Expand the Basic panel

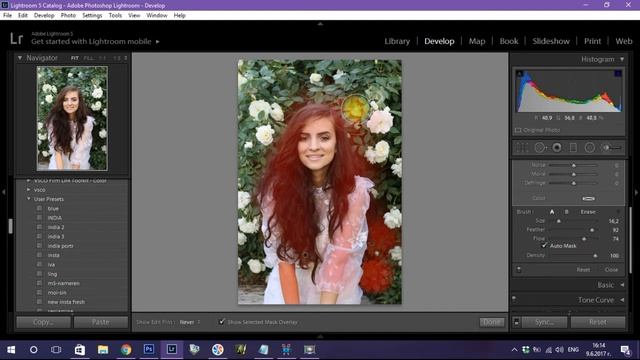[622, 285]
